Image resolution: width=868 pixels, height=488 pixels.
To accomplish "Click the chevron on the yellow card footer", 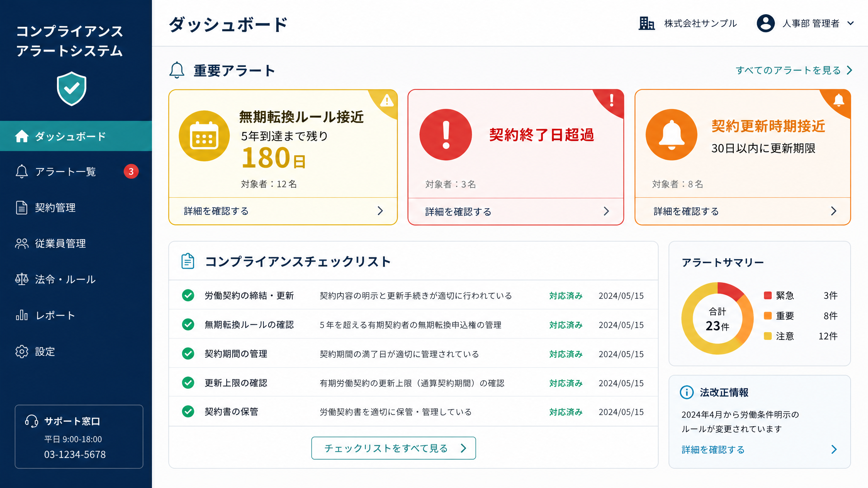I will pyautogui.click(x=380, y=211).
